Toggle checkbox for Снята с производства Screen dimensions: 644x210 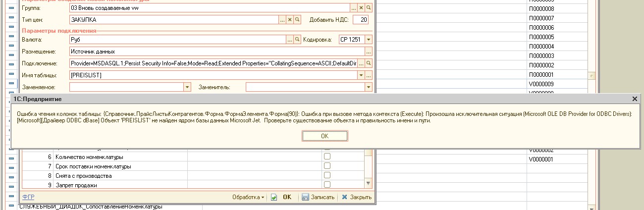327,175
